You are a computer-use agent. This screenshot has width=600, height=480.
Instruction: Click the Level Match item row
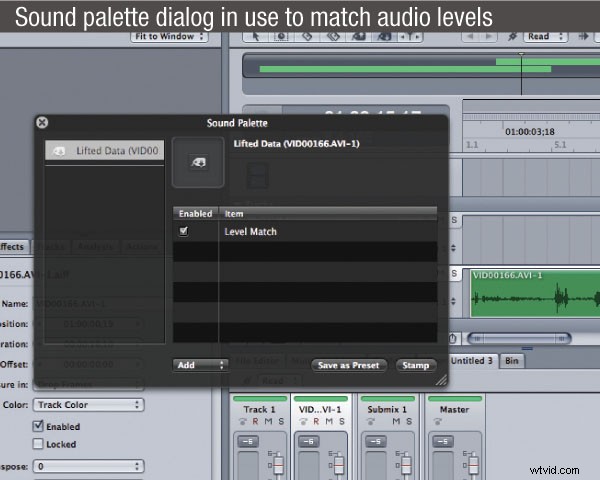point(305,231)
